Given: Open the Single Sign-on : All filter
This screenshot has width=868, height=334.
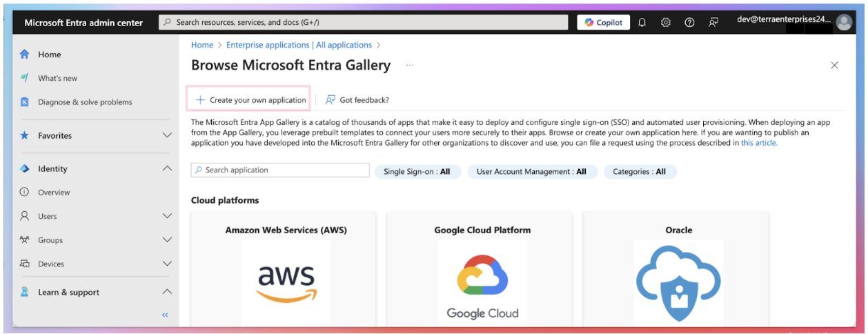Looking at the screenshot, I should click(x=417, y=172).
